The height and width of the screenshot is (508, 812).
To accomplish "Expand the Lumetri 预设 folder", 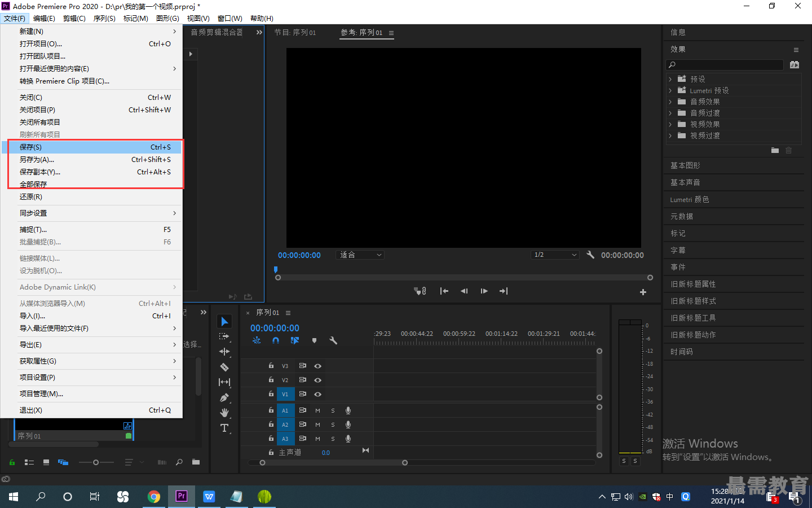I will pos(670,90).
